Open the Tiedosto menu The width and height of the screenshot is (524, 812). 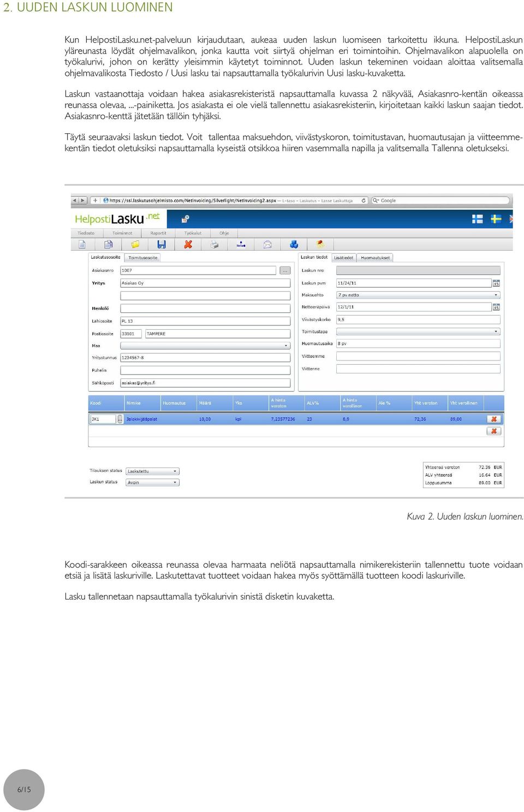[x=86, y=233]
